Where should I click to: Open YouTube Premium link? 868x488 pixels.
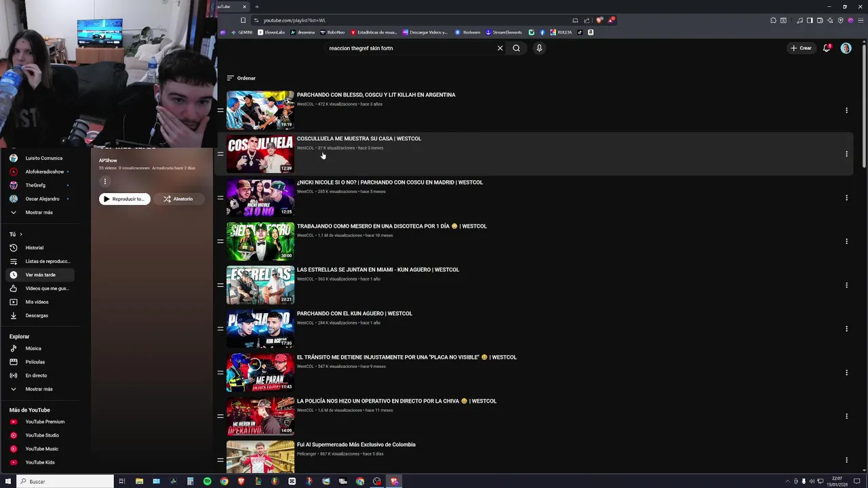pos(40,422)
